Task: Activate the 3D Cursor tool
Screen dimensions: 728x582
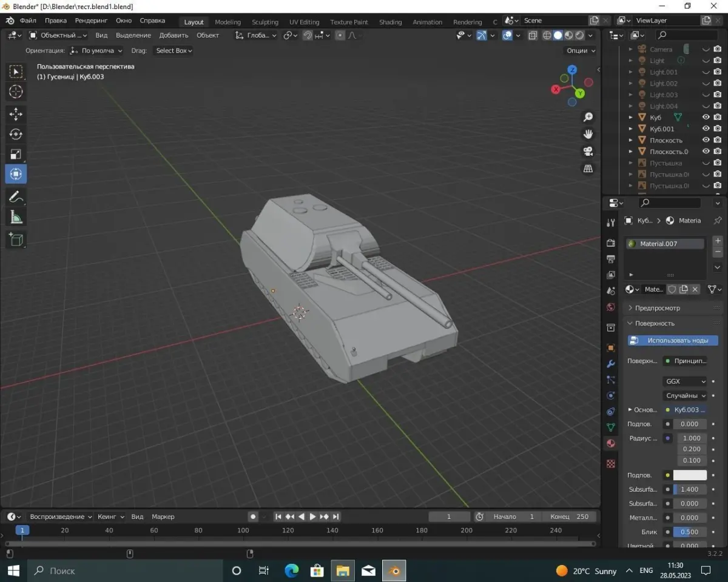Action: 16,92
